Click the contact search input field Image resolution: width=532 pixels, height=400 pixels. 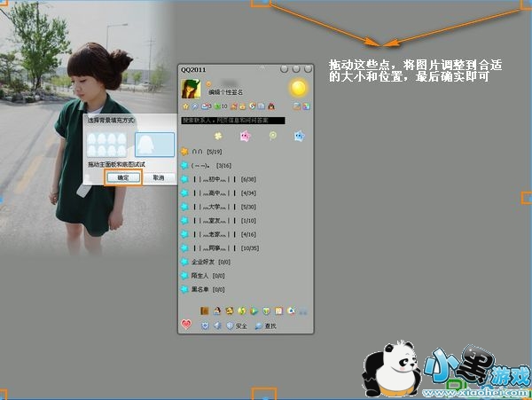(x=233, y=121)
